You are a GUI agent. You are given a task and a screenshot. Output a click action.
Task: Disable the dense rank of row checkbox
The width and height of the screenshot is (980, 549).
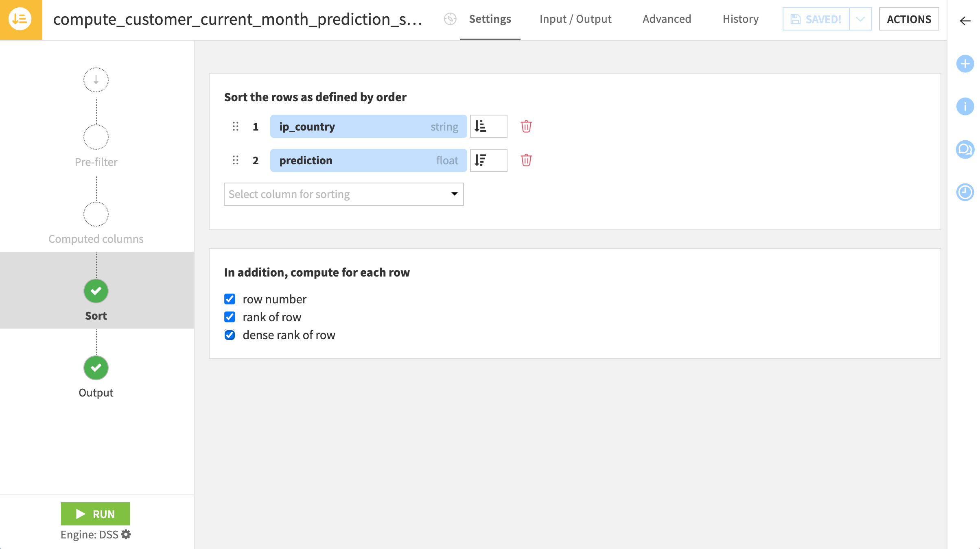click(230, 334)
